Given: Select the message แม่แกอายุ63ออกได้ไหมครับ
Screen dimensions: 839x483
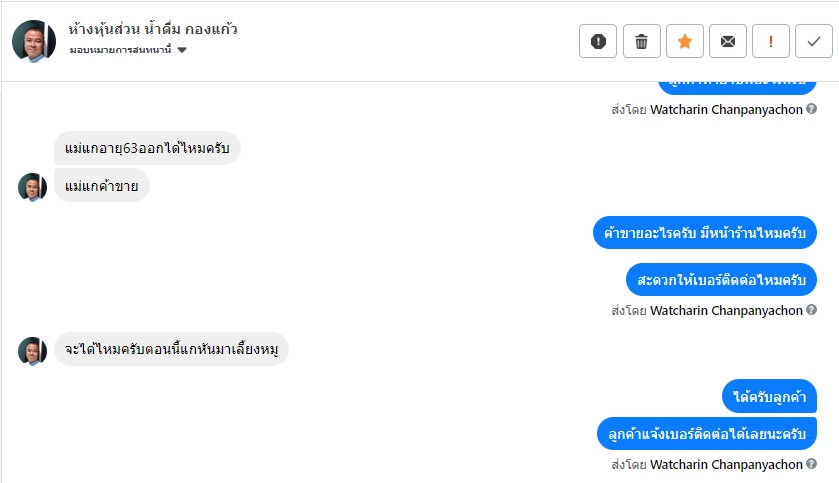Looking at the screenshot, I should pyautogui.click(x=147, y=150).
